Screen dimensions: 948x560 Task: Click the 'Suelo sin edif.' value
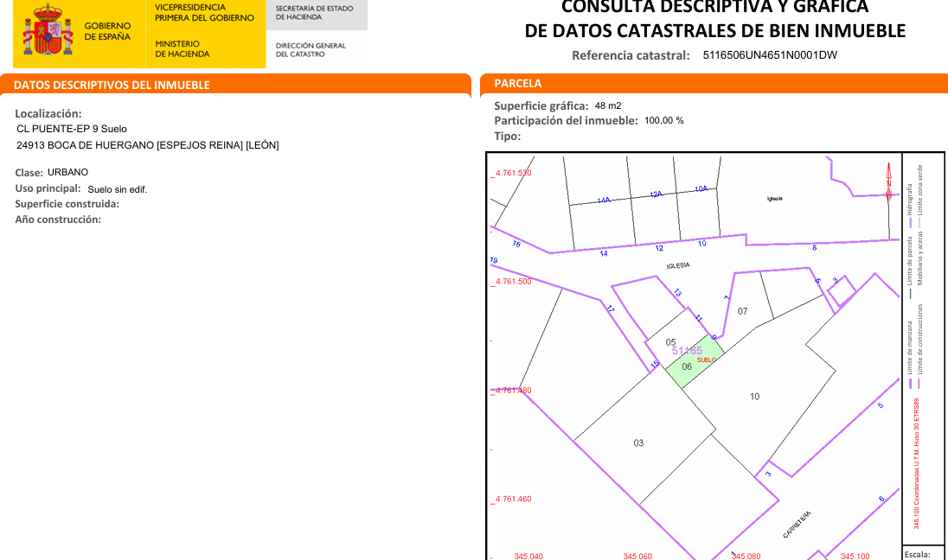pyautogui.click(x=118, y=189)
